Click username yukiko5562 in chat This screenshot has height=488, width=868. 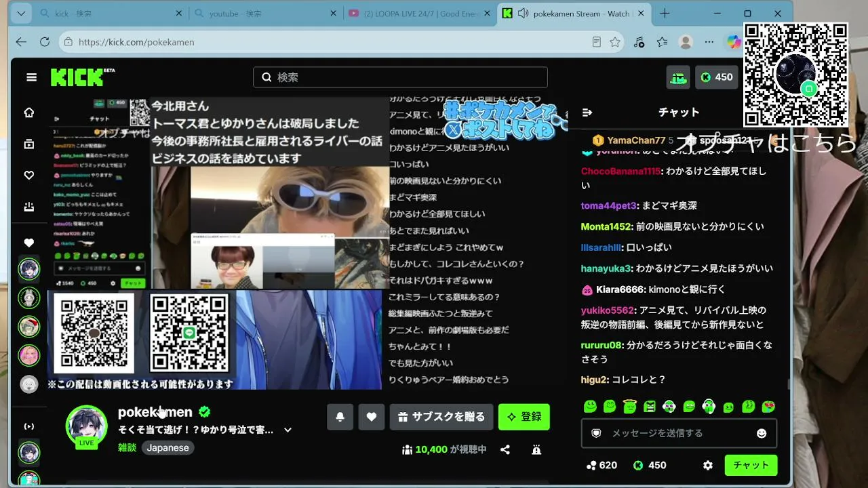[608, 310]
